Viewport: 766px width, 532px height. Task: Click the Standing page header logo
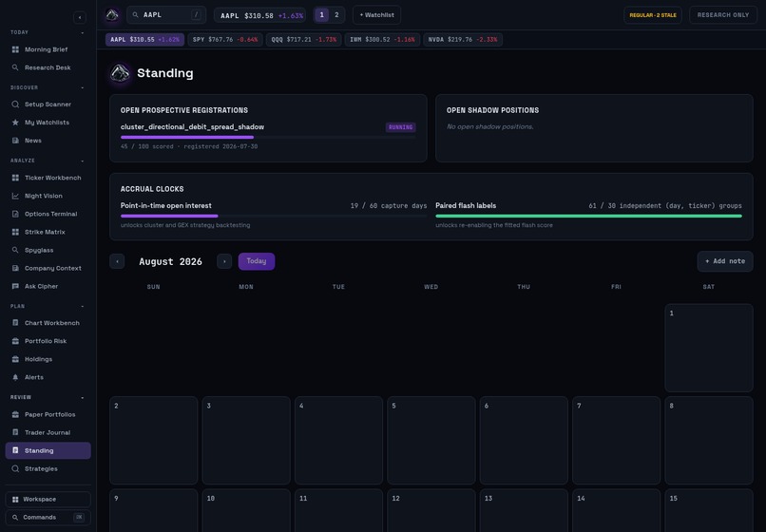click(120, 73)
